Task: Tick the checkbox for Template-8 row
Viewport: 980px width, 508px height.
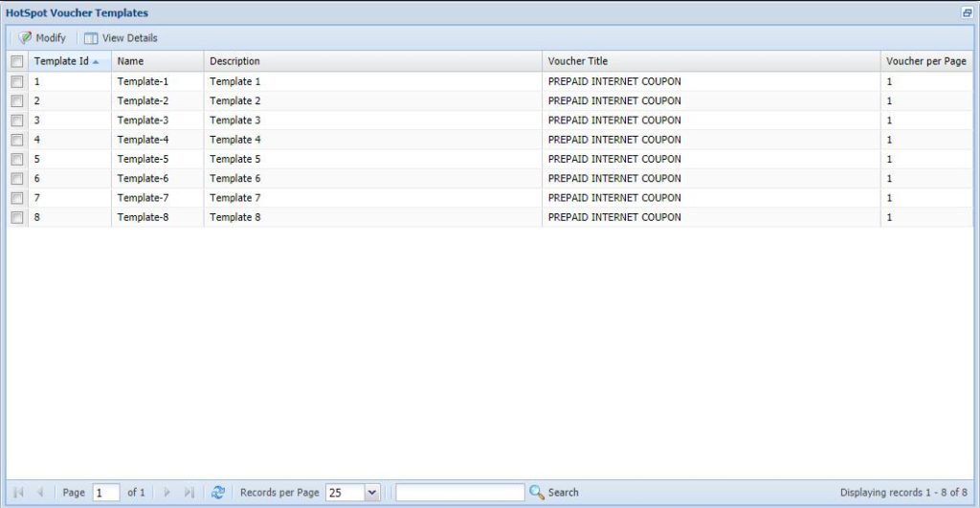Action: (x=17, y=218)
